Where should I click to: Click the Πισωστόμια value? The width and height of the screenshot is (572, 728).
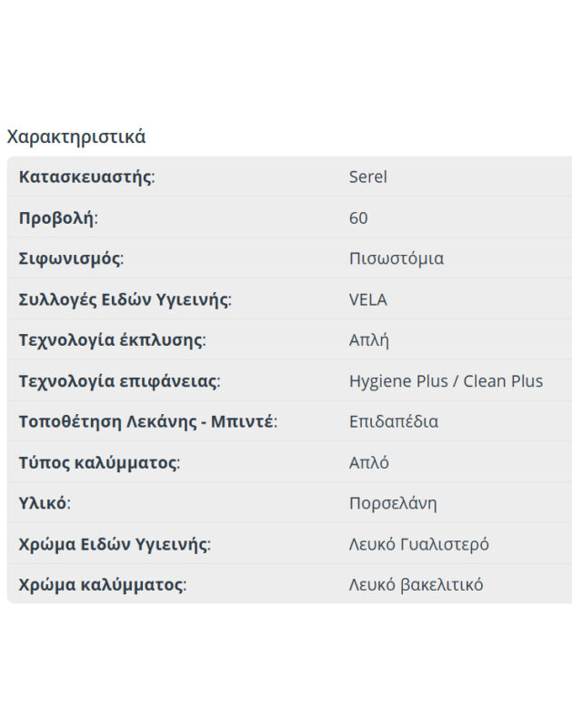coord(396,258)
